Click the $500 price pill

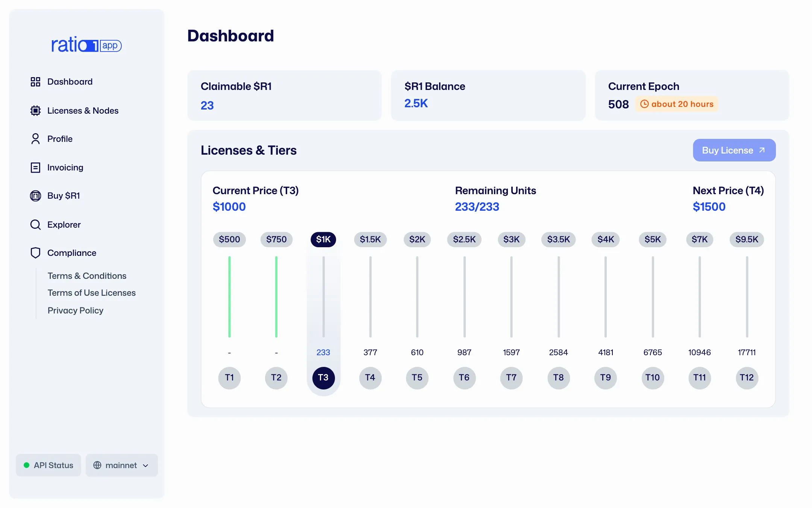[x=229, y=239]
